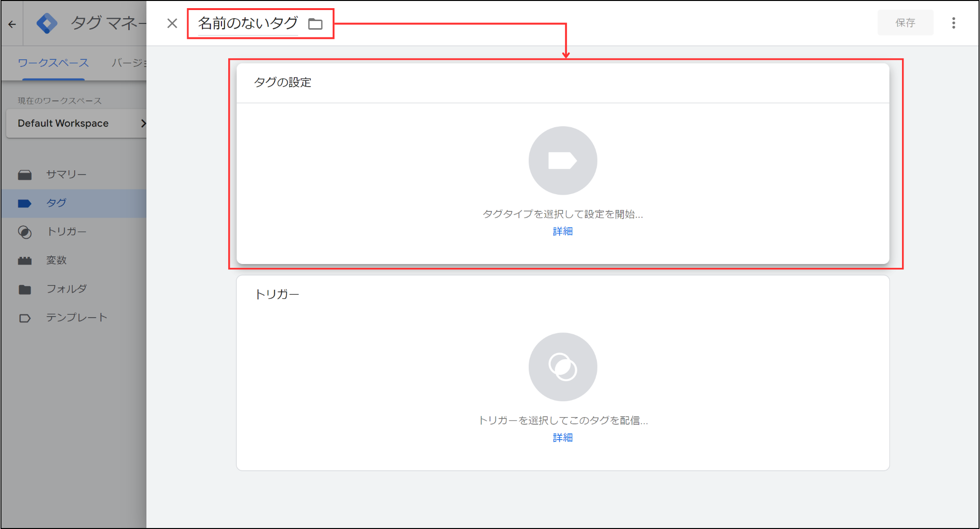
Task: Open フォルダ in the sidebar
Action: tap(74, 289)
